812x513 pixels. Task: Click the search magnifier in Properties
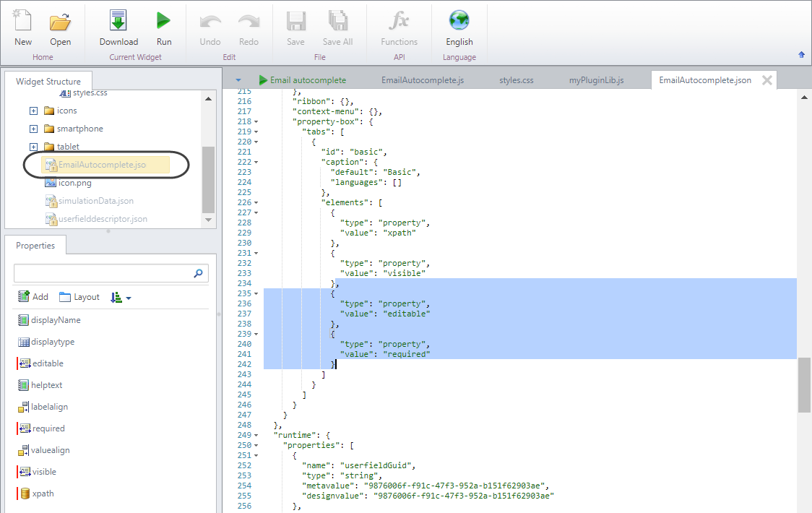pyautogui.click(x=199, y=273)
